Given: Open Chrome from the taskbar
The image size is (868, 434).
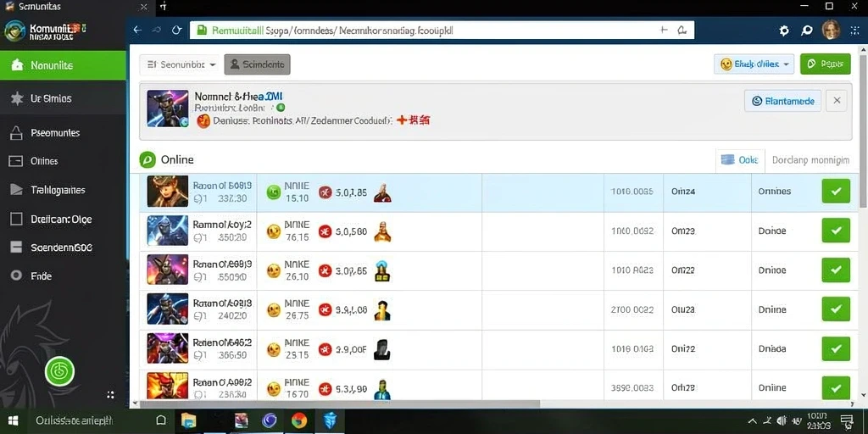Looking at the screenshot, I should [299, 420].
